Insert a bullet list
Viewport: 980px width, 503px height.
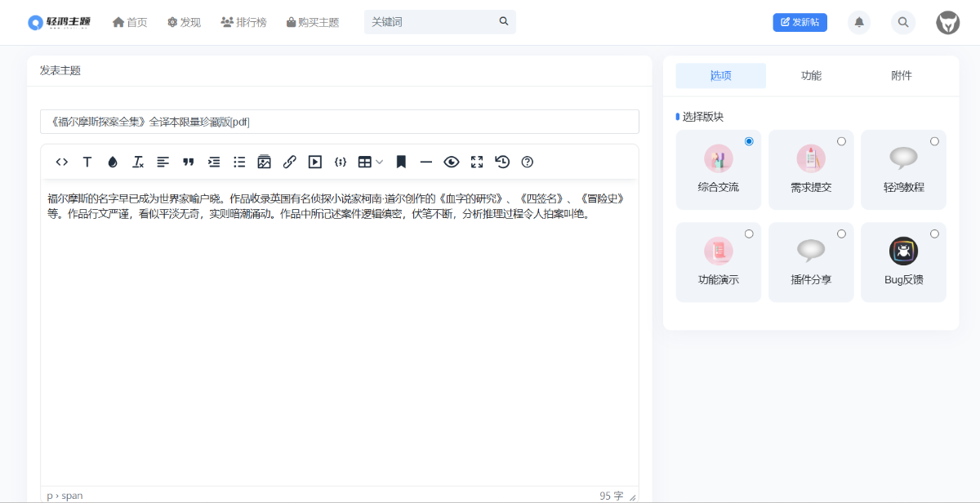[239, 162]
